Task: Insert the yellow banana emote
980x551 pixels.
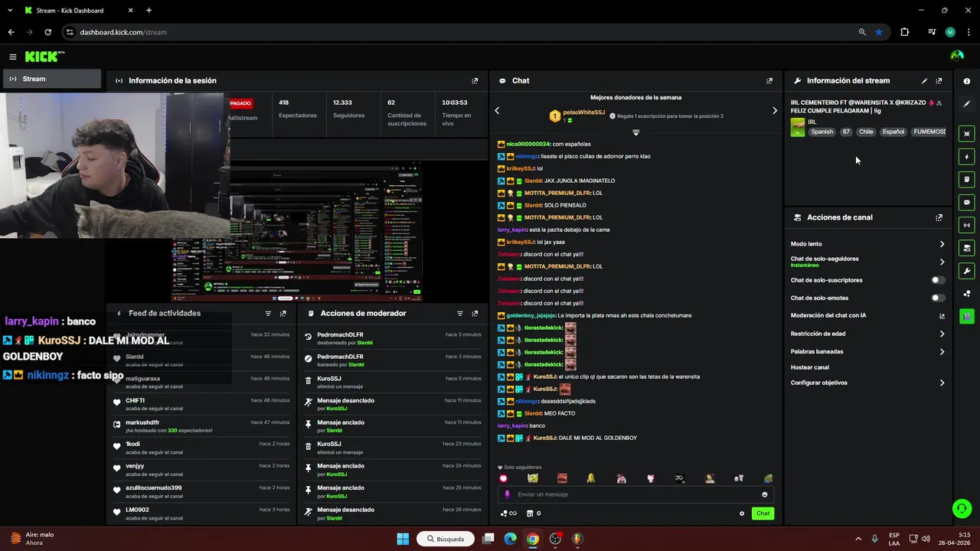Action: (x=590, y=478)
